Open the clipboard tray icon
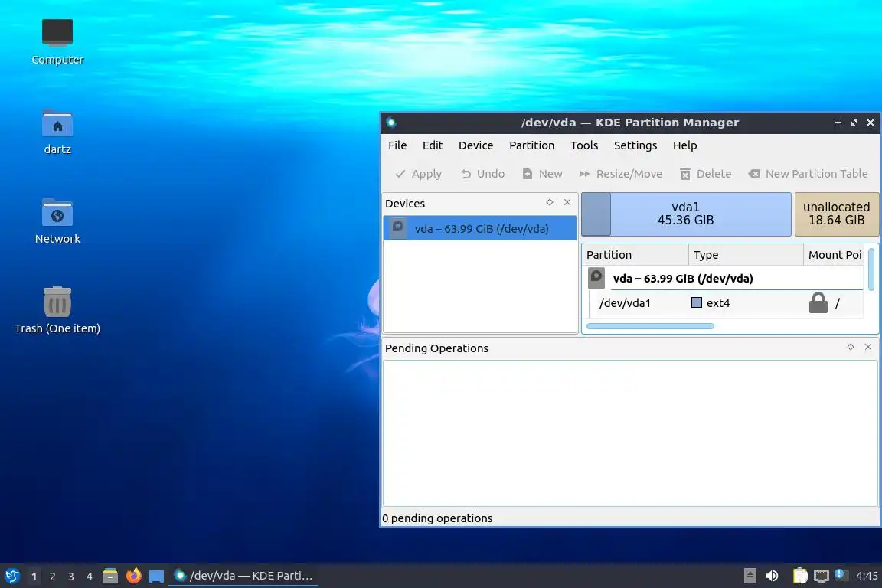The image size is (882, 588). pyautogui.click(x=800, y=576)
